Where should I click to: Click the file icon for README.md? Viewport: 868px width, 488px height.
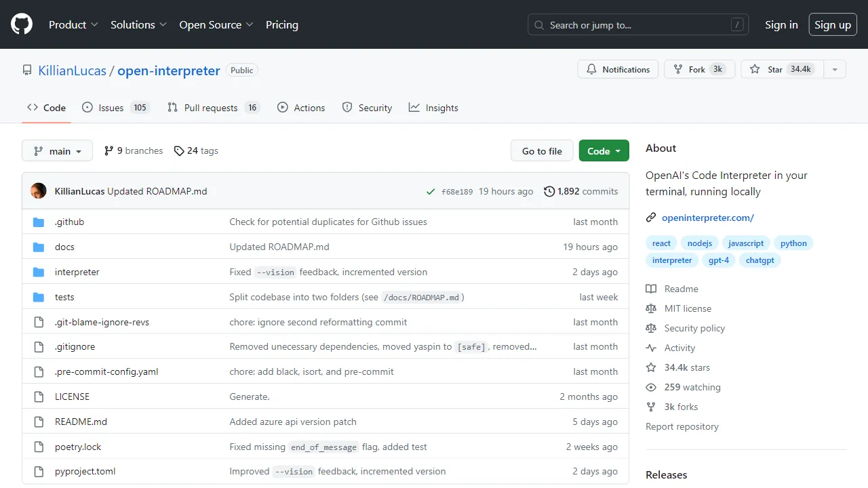(x=39, y=422)
